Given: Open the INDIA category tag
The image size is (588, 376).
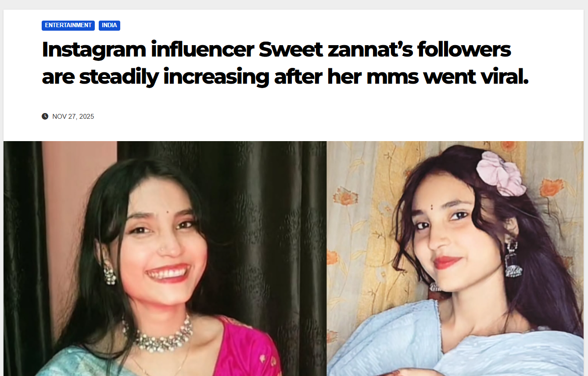Looking at the screenshot, I should click(x=109, y=25).
